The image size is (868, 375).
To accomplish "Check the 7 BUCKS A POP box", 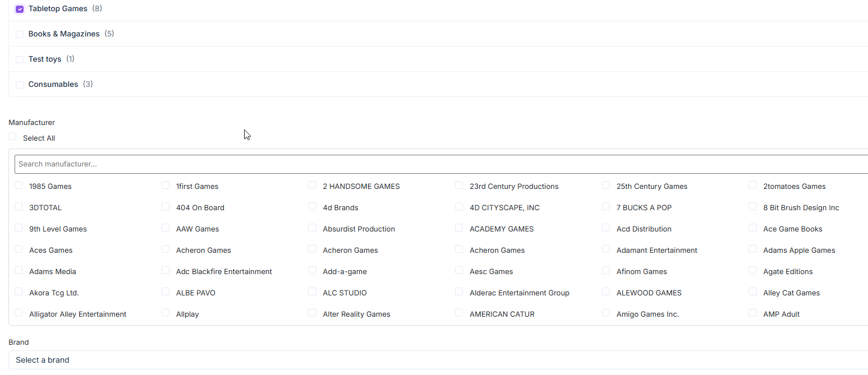I will [x=606, y=207].
